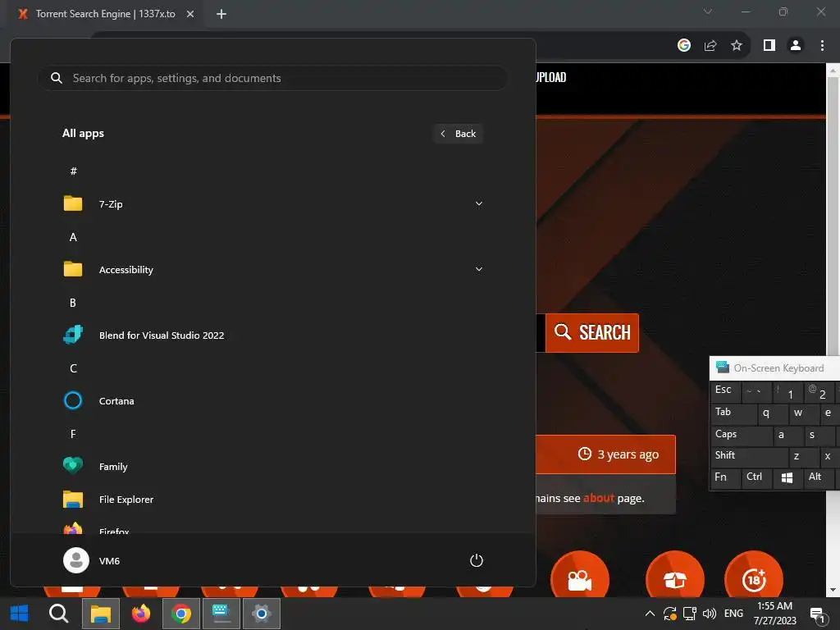Open the Family app
This screenshot has width=840, height=630.
point(272,466)
